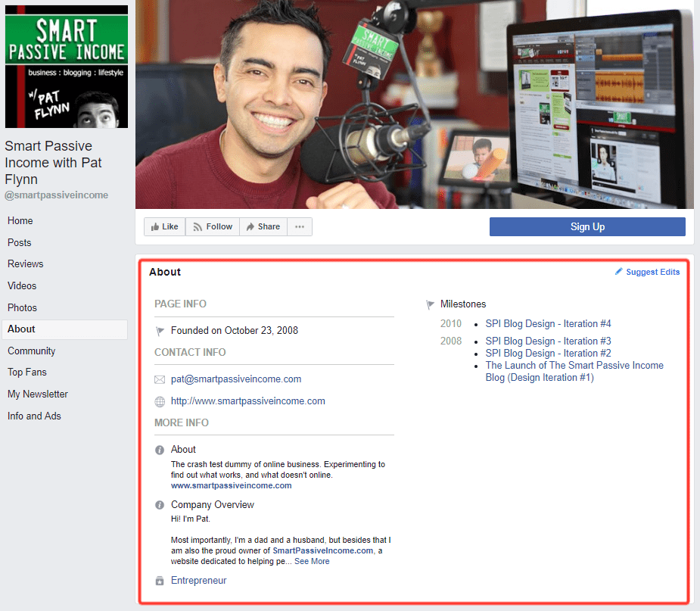Viewport: 700px width, 611px height.
Task: Expand Company Overview with See More
Action: (312, 562)
